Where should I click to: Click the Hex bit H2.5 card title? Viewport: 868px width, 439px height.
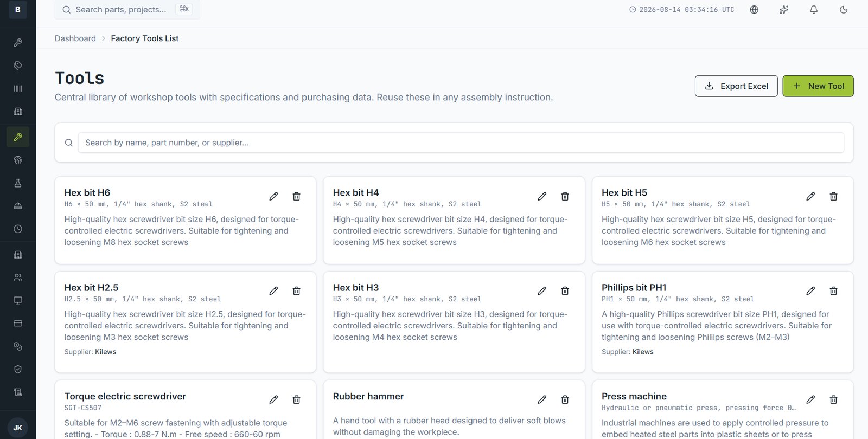tap(91, 288)
